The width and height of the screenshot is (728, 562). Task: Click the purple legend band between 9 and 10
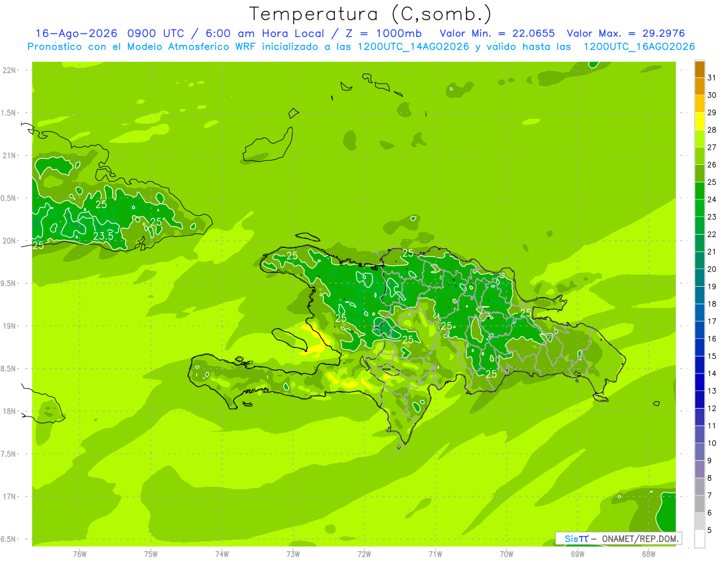(x=699, y=452)
